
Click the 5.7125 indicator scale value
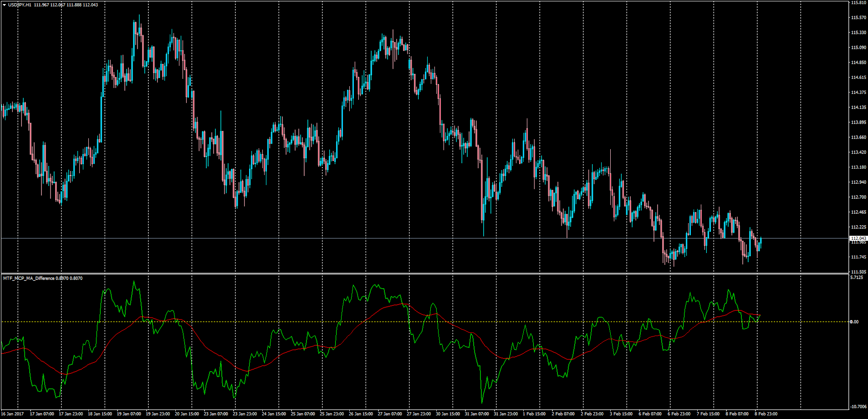point(857,277)
